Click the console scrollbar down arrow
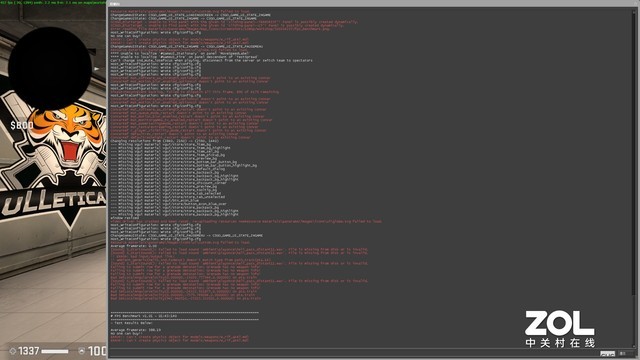The height and width of the screenshot is (360, 640). click(x=634, y=345)
